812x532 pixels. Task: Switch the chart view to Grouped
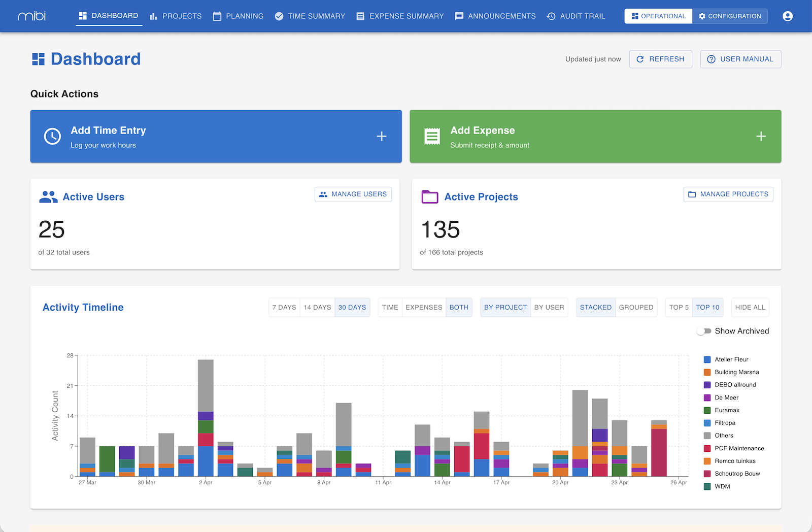click(636, 307)
